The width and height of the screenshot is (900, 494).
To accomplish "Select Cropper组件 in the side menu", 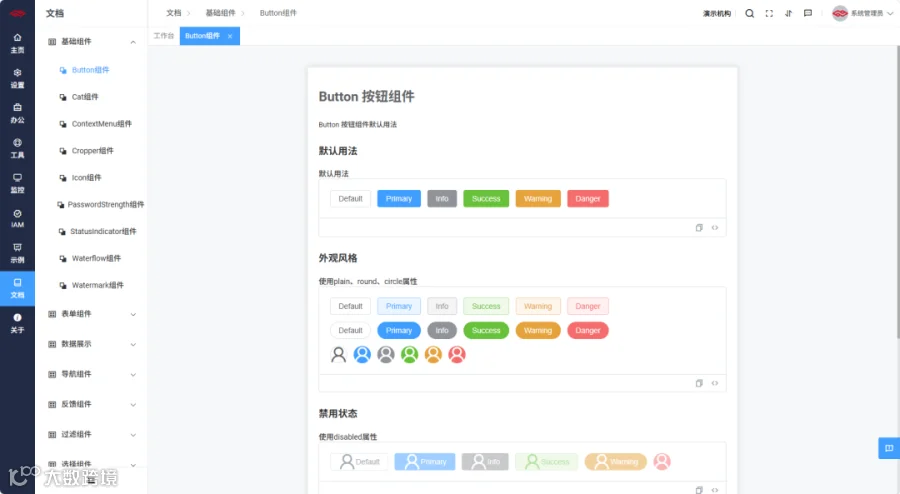I will pyautogui.click(x=92, y=151).
